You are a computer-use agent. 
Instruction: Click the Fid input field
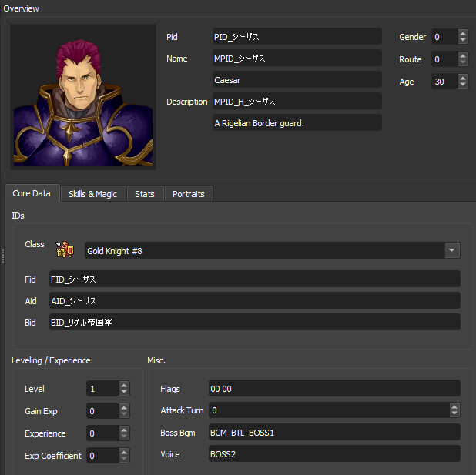click(x=255, y=279)
